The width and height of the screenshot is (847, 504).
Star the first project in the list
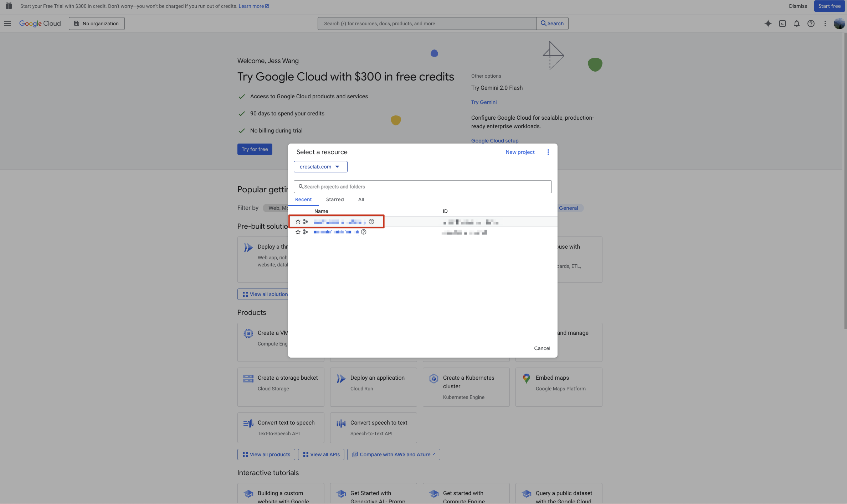point(298,222)
